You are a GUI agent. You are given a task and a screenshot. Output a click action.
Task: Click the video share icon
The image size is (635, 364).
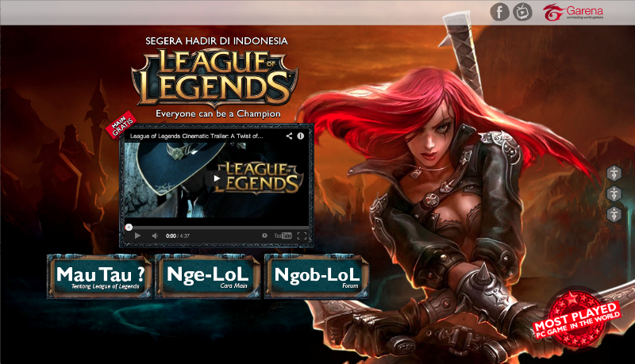[x=289, y=136]
